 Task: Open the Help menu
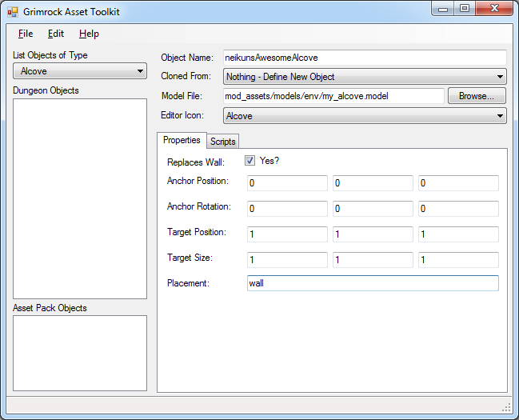click(x=89, y=34)
